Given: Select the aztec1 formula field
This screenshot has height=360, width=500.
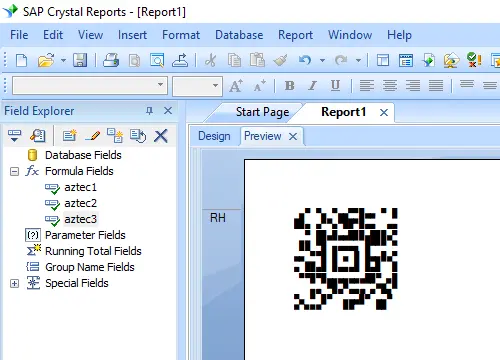Looking at the screenshot, I should [80, 187].
